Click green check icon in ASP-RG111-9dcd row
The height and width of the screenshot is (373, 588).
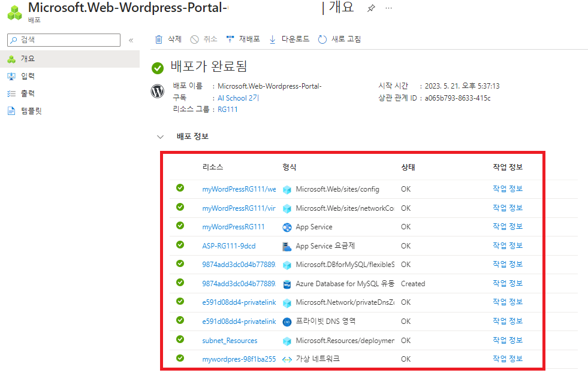pos(180,244)
